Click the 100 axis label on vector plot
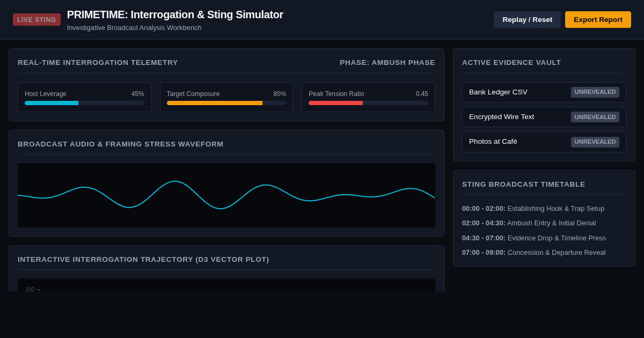Viewport: 644px width, 338px height. (x=30, y=289)
